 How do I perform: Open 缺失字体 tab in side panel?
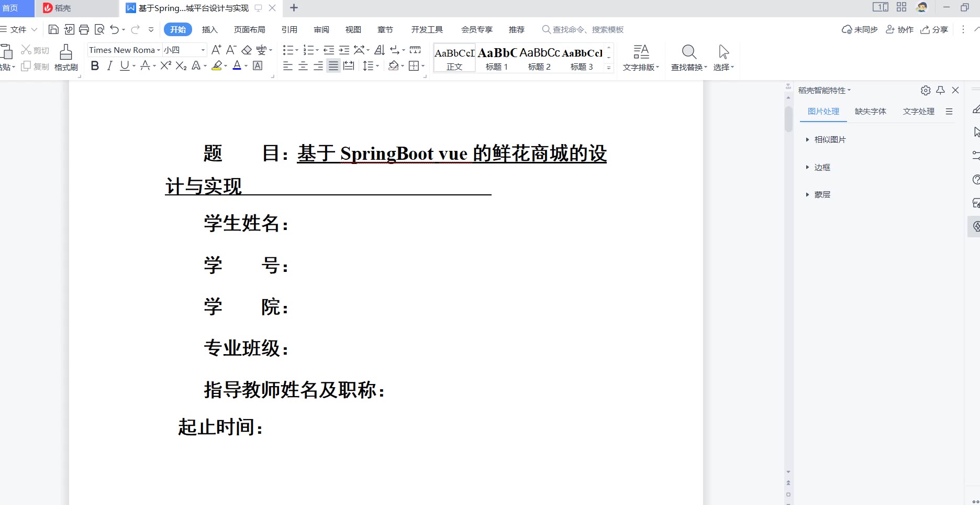tap(871, 111)
